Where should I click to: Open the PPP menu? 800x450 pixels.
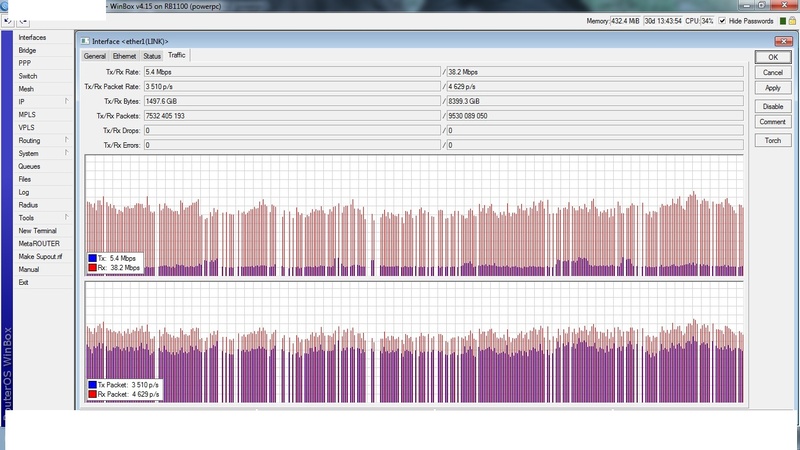(24, 63)
